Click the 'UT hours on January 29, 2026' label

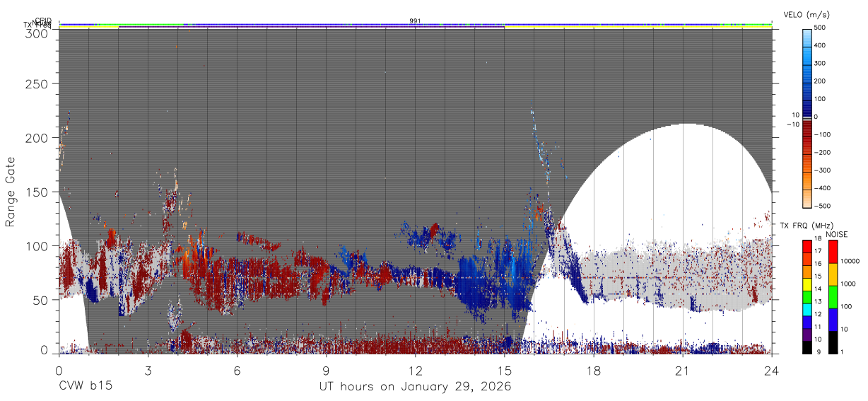point(414,387)
